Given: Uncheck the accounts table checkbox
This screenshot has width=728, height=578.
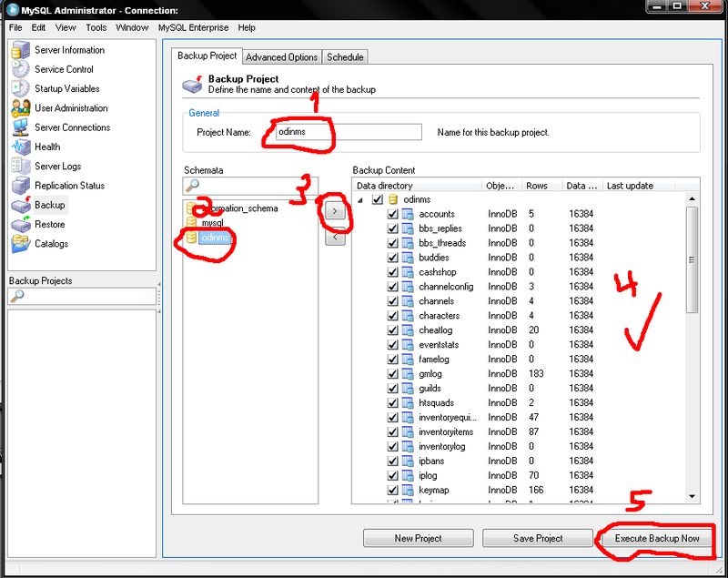Looking at the screenshot, I should coord(393,214).
